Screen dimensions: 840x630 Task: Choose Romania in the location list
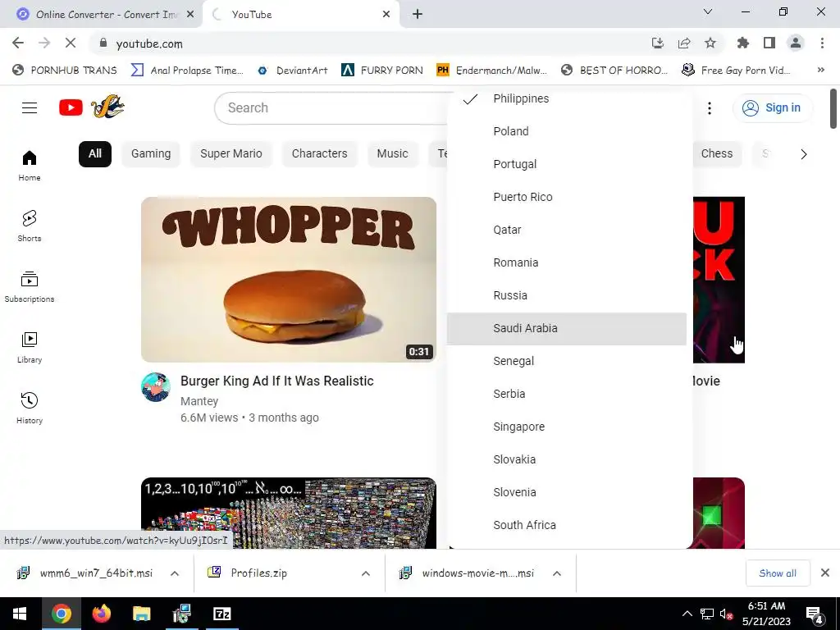[567, 262]
